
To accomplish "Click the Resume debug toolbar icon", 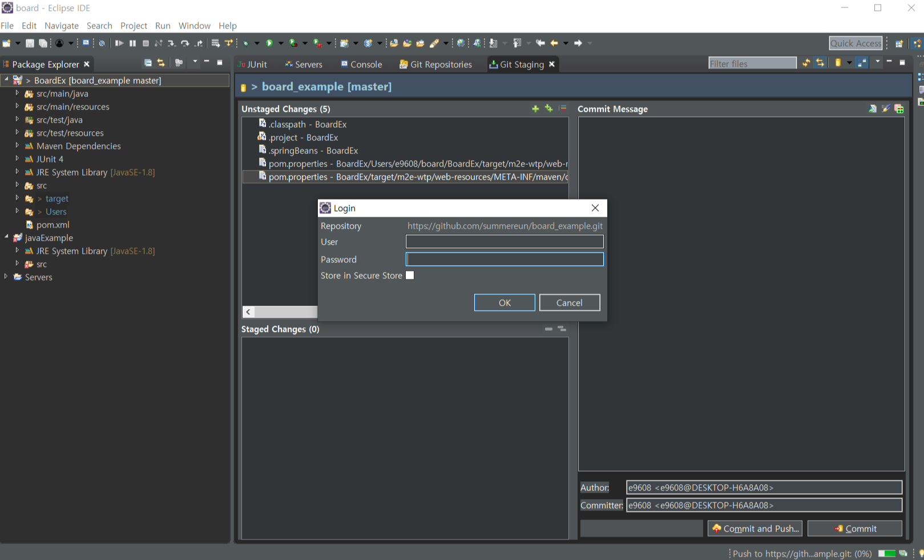I will (x=119, y=43).
